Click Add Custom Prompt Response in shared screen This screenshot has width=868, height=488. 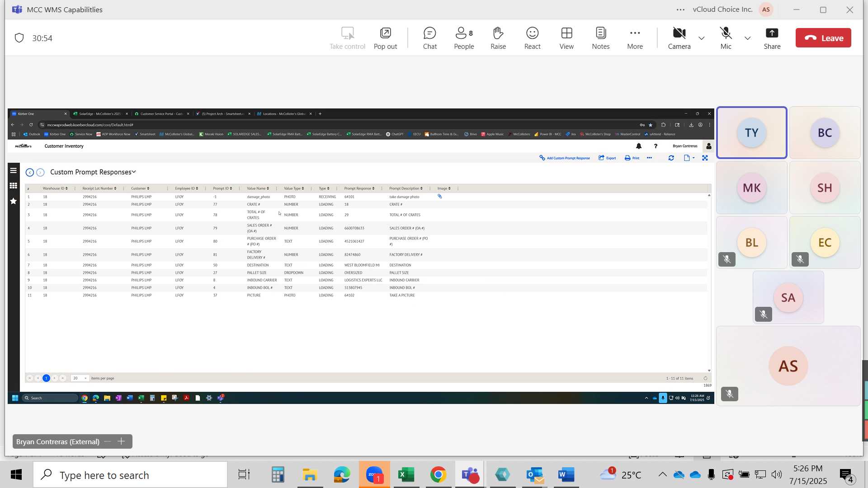565,158
